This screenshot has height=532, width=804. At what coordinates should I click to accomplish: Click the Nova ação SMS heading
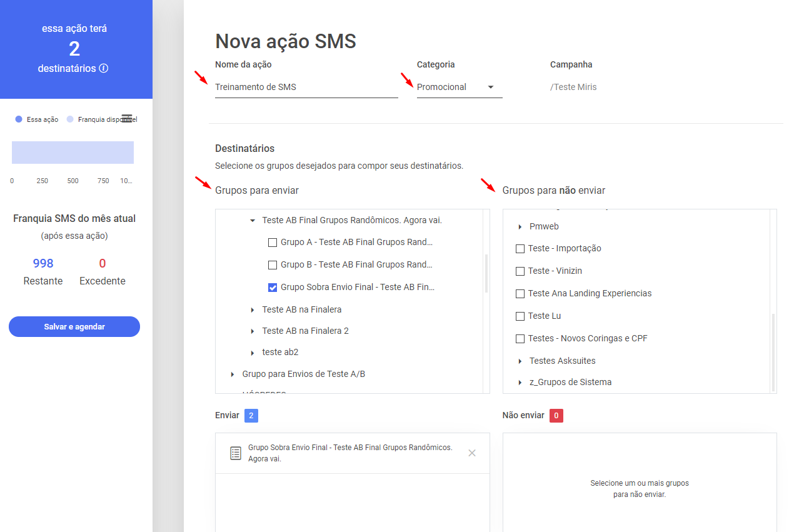pyautogui.click(x=286, y=41)
